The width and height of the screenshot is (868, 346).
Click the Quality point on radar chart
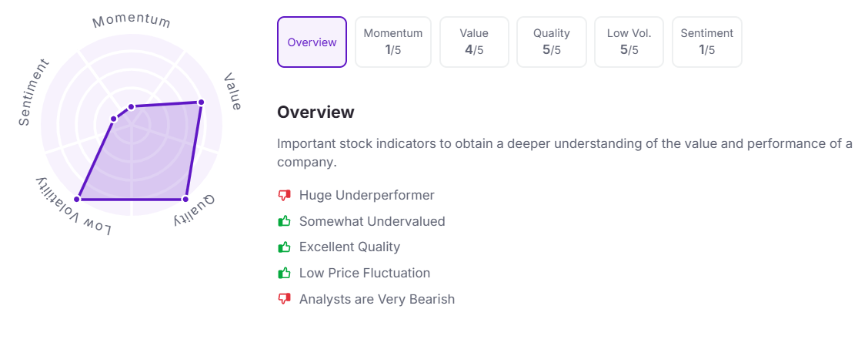[x=185, y=200]
